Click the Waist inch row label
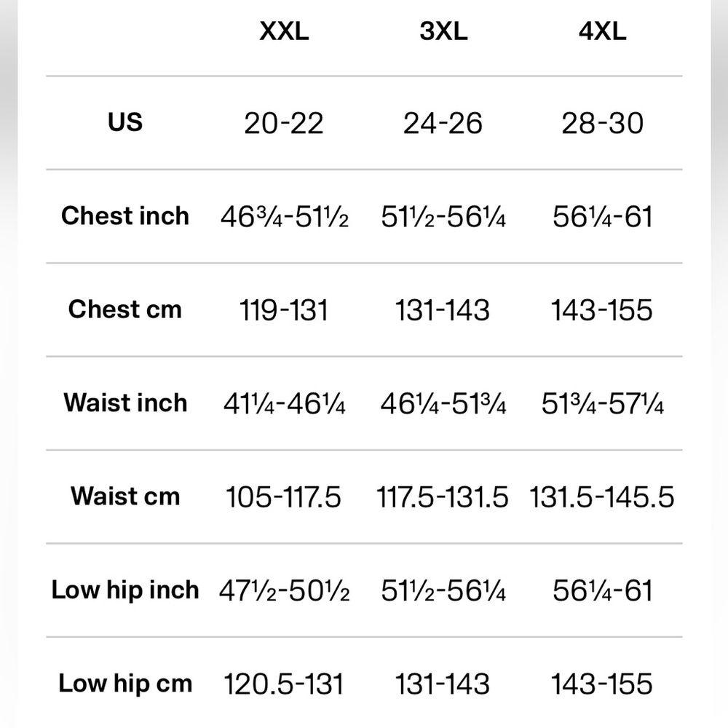Viewport: 728px width, 728px height. point(125,403)
